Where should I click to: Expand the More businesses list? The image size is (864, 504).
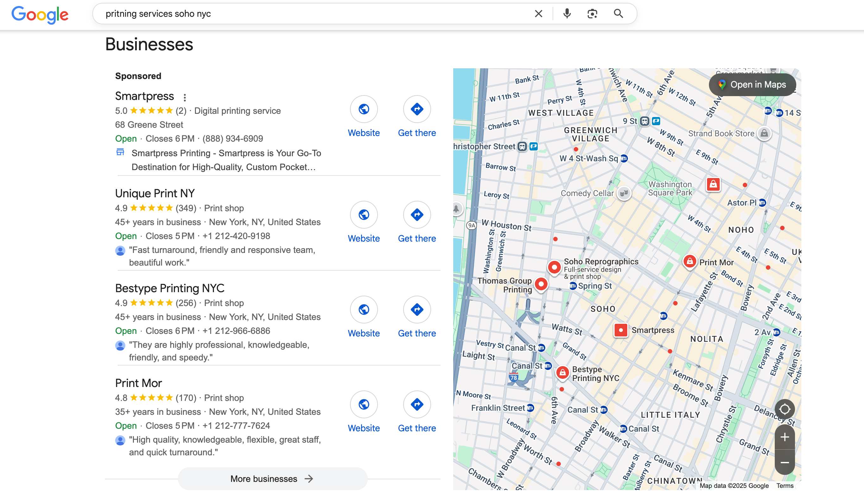coord(272,479)
